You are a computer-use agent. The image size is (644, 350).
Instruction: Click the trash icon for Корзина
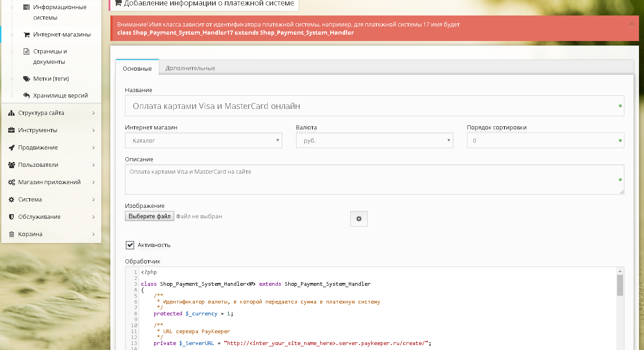(11, 234)
